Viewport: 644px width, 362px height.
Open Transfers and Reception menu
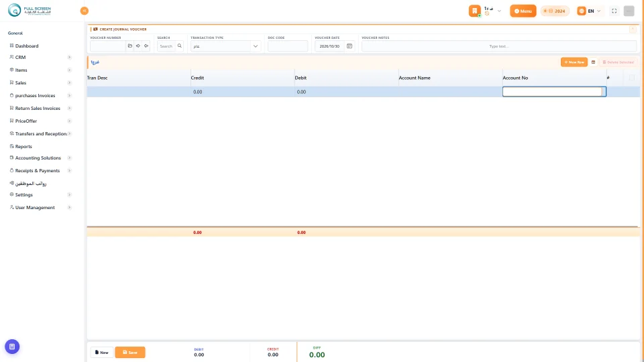(40, 133)
